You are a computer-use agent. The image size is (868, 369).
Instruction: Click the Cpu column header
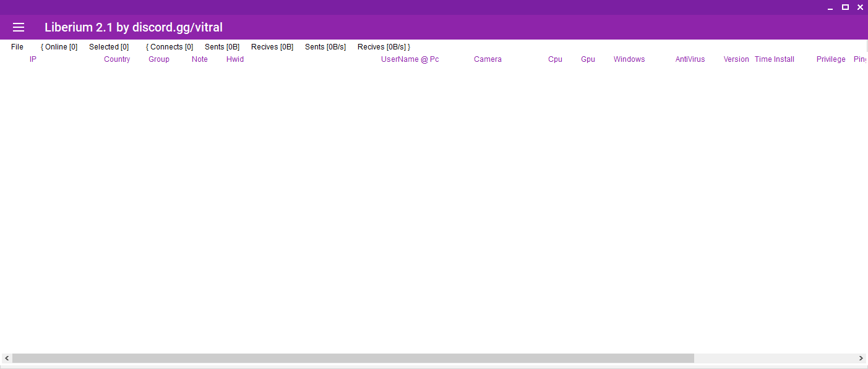coord(555,59)
